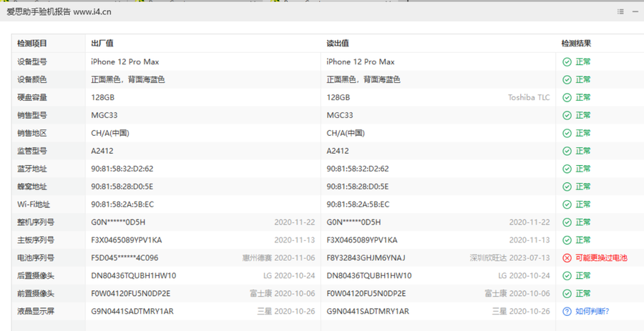Click factory Bluetooth address 90:81:58:32:D2:62
Image resolution: width=644 pixels, height=331 pixels.
click(x=122, y=169)
